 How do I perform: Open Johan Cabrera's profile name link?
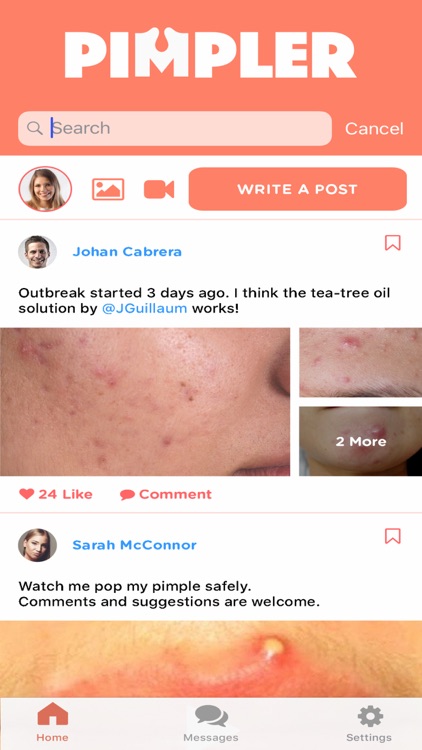(127, 252)
